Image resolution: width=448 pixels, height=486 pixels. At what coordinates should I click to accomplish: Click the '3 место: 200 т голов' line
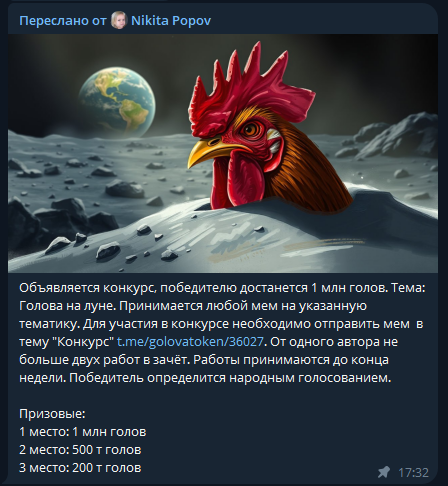[80, 468]
